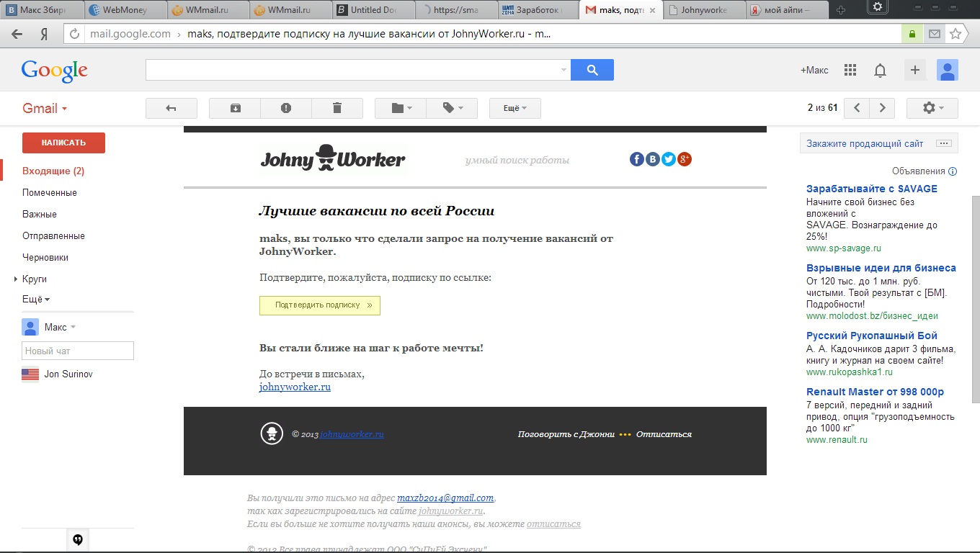The width and height of the screenshot is (980, 553).
Task: Switch to the Untitled Doc browser tab
Action: click(x=374, y=10)
